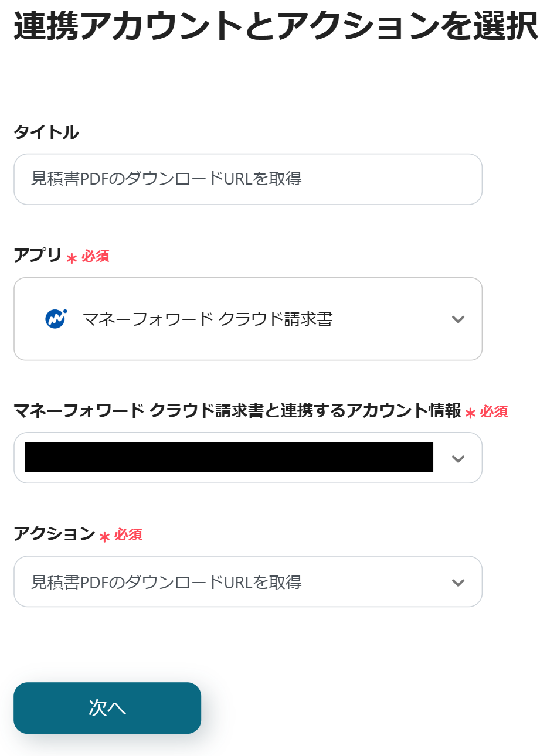This screenshot has width=547, height=756.
Task: Click the 必須 marker beside the account info label
Action: point(494,412)
